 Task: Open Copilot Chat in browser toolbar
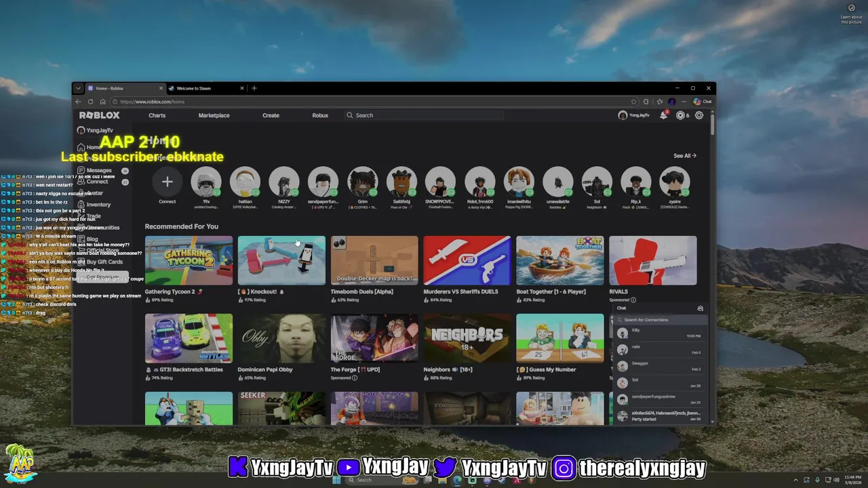click(x=702, y=102)
